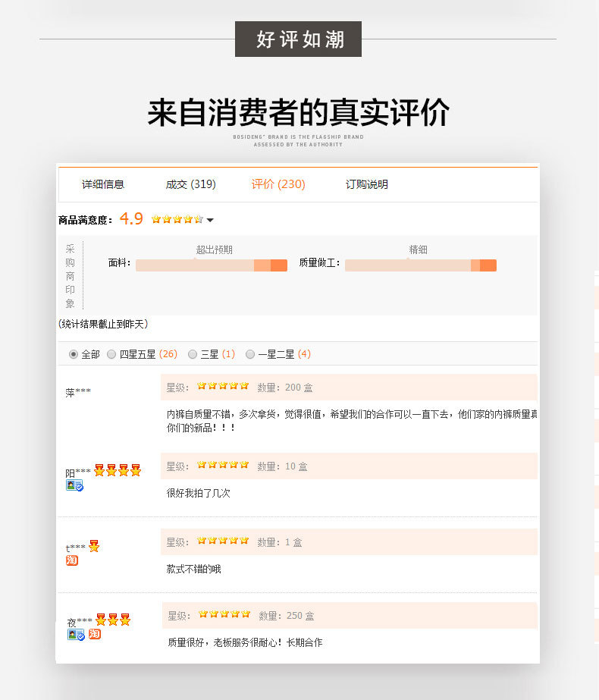
Task: Click the (1) three star count
Action: 228,354
